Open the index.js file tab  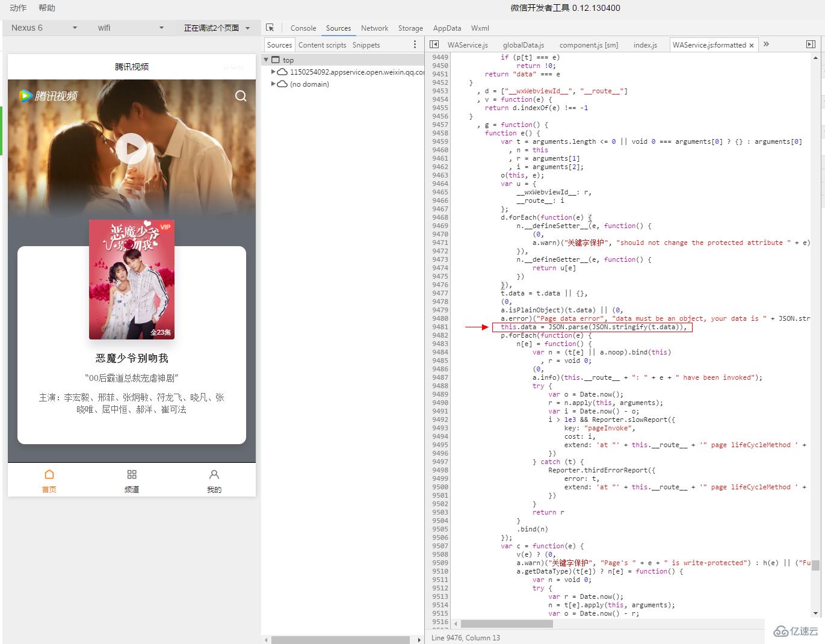coord(645,45)
